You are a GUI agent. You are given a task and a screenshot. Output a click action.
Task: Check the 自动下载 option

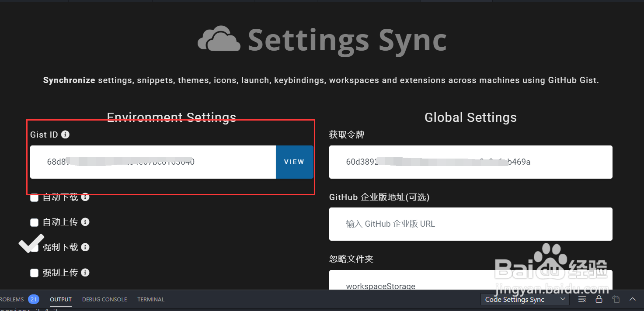(x=34, y=197)
